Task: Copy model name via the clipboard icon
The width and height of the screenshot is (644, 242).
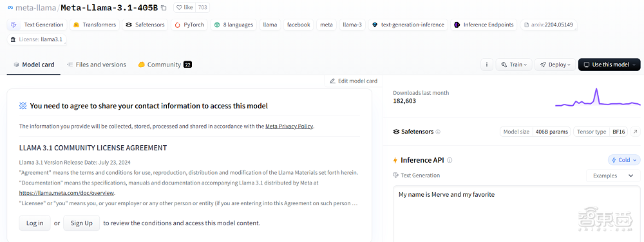Action: pos(164,7)
